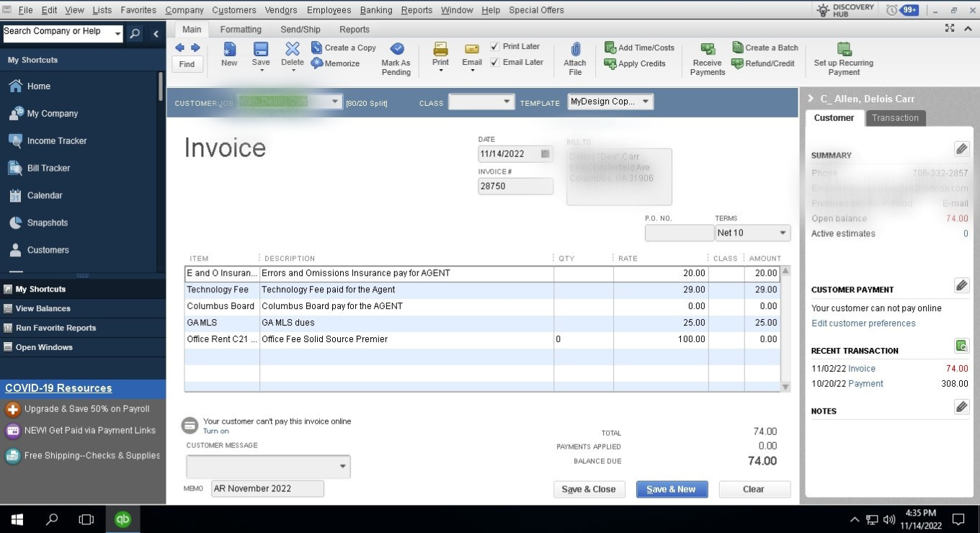
Task: Click Edit customer preferences link
Action: [x=863, y=323]
